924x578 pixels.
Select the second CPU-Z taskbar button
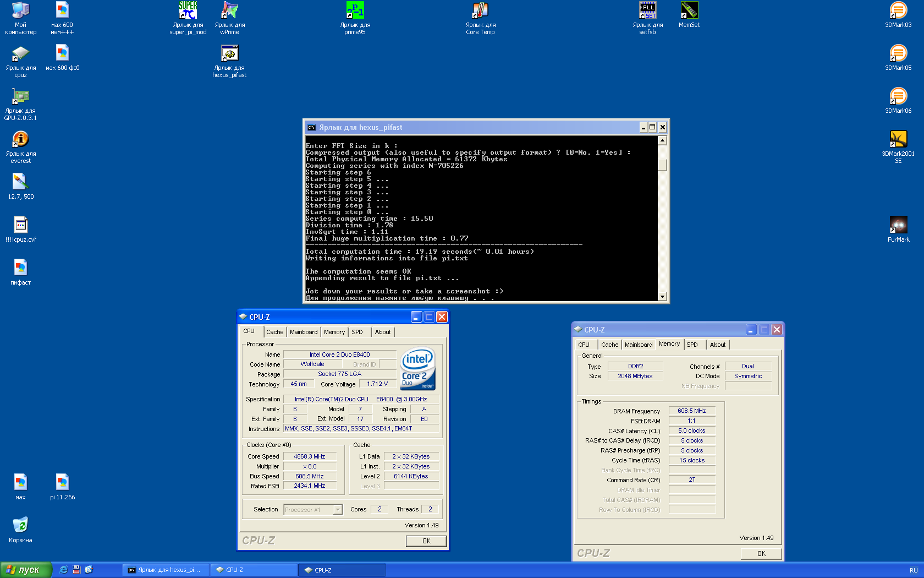pos(342,570)
